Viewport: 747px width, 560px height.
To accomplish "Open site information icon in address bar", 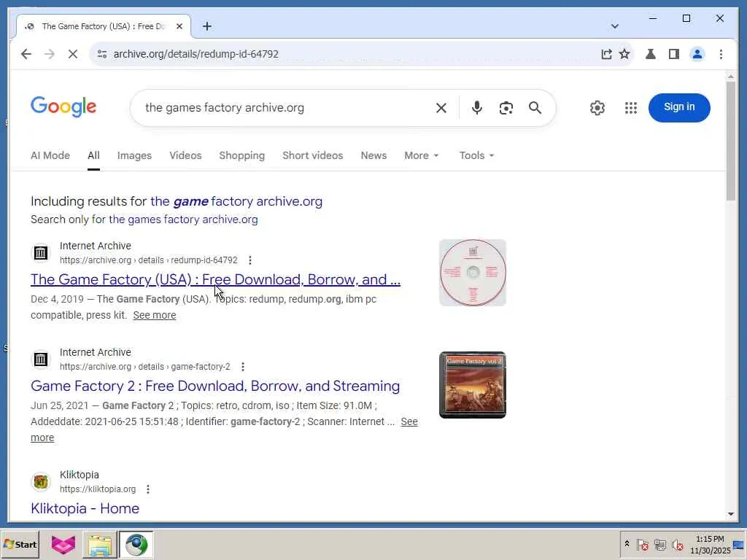I will (x=102, y=54).
